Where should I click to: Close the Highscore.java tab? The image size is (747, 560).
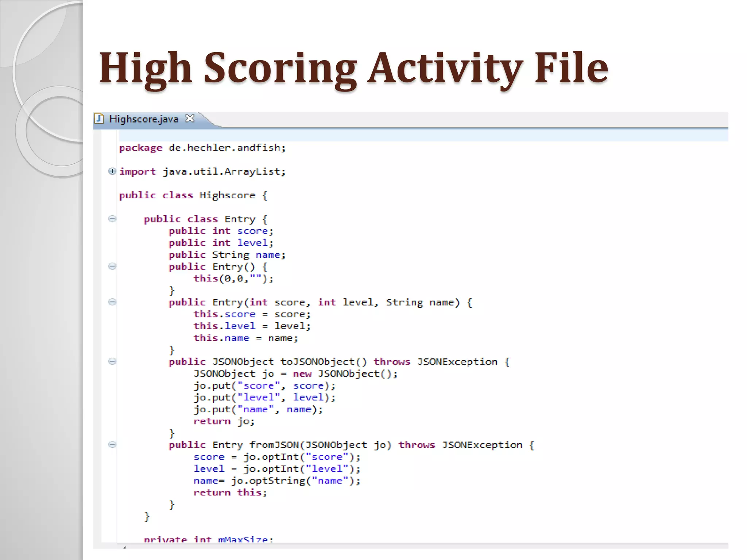(190, 118)
